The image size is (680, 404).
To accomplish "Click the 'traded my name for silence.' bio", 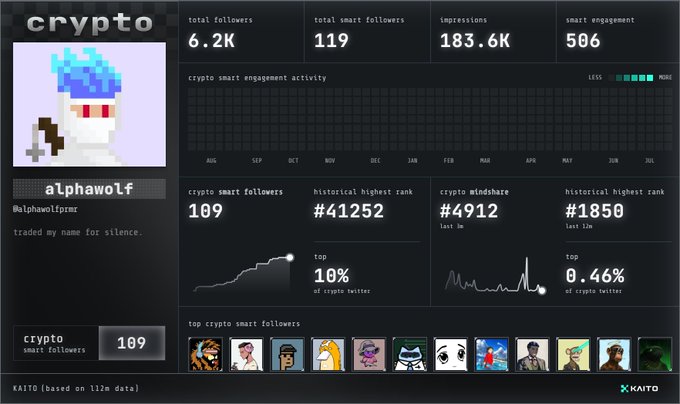I will (78, 232).
